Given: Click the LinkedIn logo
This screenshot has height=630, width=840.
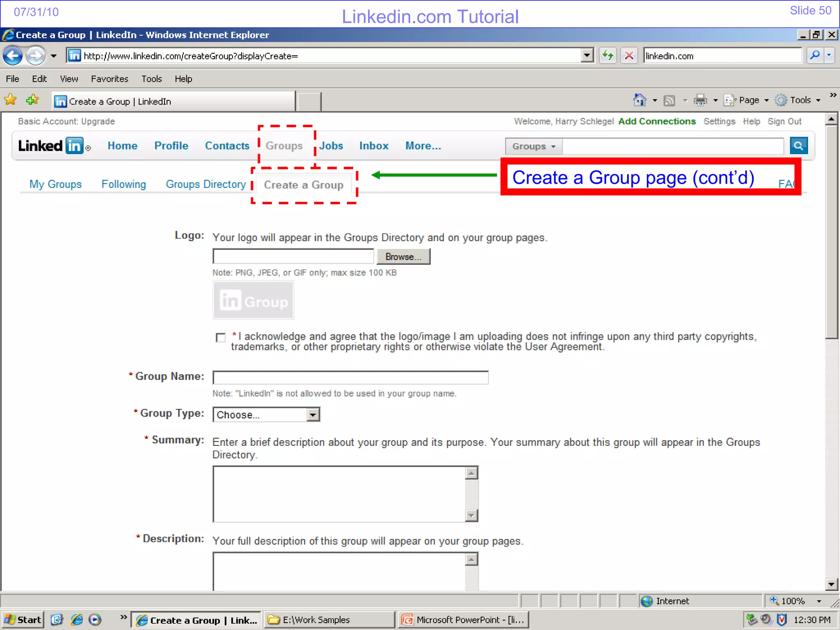Looking at the screenshot, I should click(54, 146).
